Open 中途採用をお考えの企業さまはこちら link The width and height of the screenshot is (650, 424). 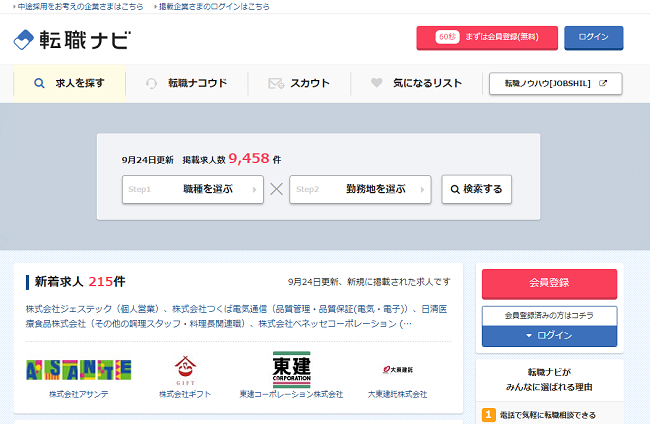80,7
